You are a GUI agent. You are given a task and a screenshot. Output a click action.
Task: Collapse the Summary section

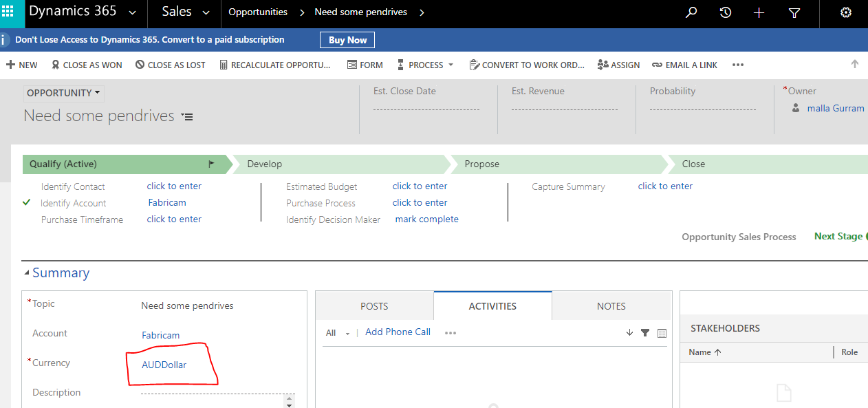coord(27,273)
